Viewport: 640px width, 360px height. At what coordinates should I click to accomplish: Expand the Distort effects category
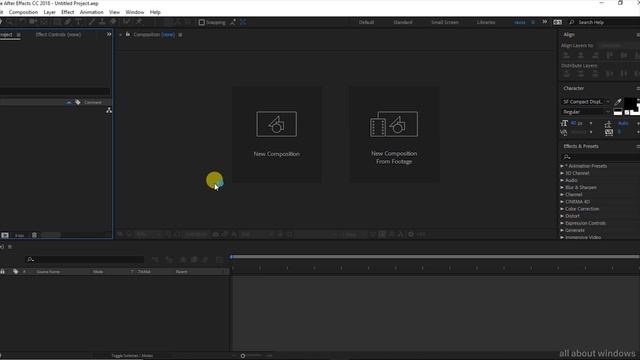tap(562, 216)
